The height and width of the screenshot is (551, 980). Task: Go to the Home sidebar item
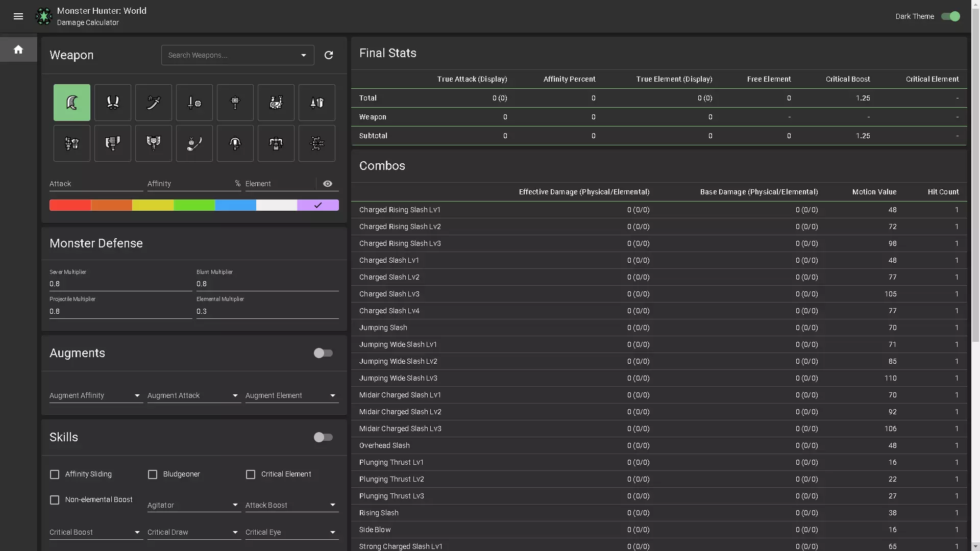click(x=18, y=49)
